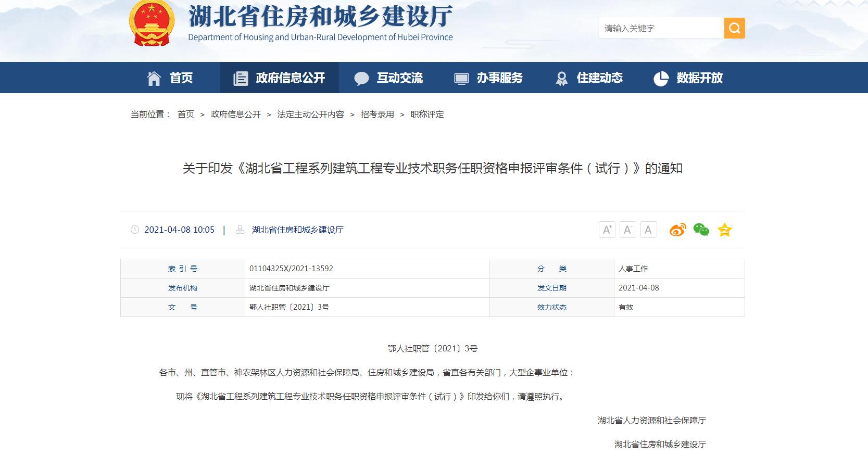Screen dimensions: 868x456
Task: Decrease font size with A- button
Action: [x=627, y=230]
